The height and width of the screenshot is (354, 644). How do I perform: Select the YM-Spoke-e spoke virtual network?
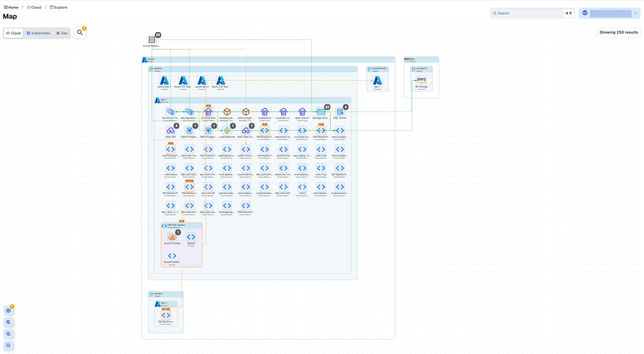tap(189, 187)
